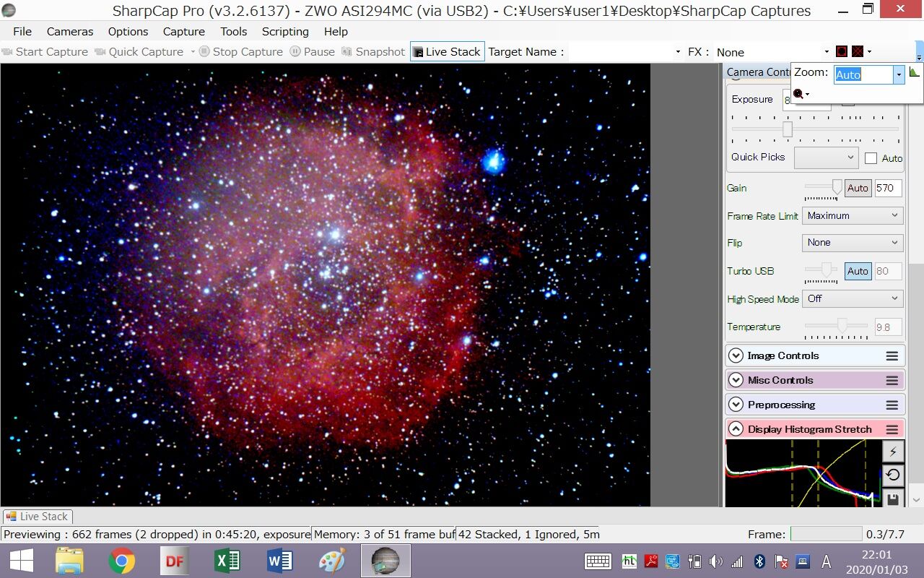The image size is (924, 578).
Task: Open the Options menu
Action: pos(128,31)
